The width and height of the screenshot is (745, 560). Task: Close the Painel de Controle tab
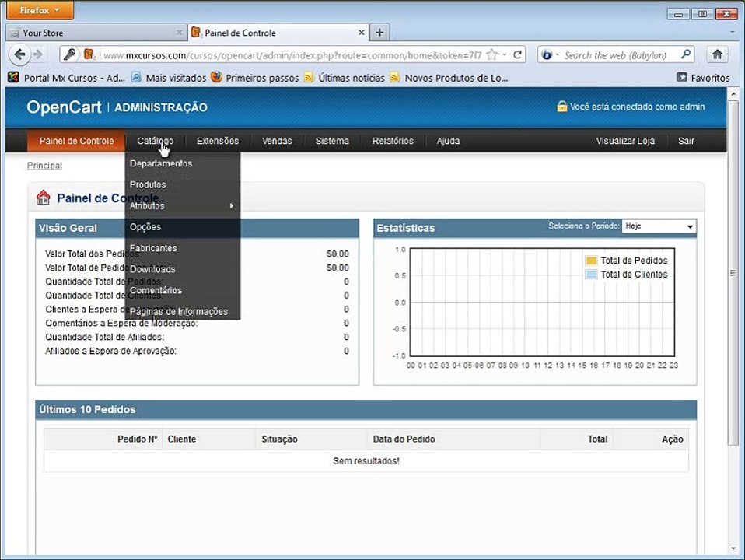tap(361, 33)
